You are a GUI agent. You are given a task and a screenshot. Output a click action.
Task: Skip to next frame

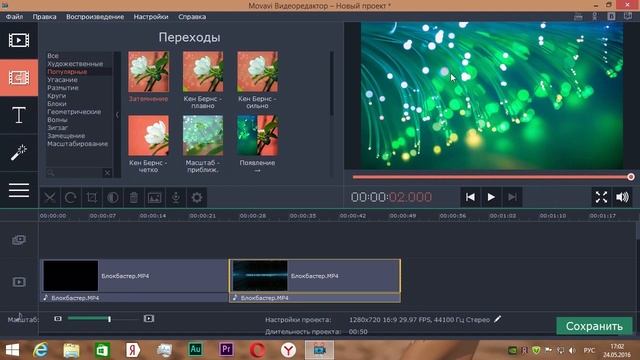tap(512, 197)
